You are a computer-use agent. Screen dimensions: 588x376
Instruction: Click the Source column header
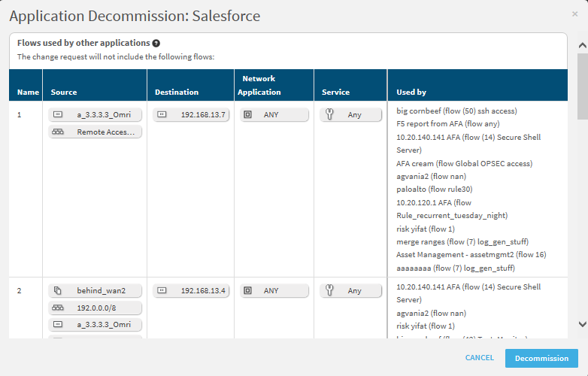click(64, 92)
